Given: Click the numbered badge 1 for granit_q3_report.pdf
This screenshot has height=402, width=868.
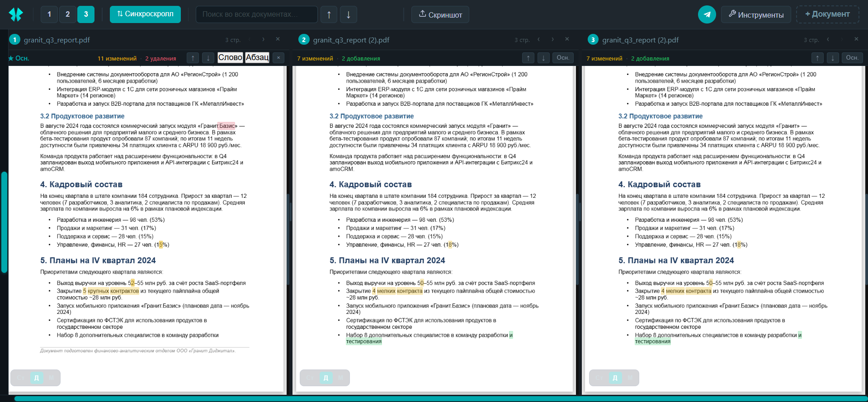Looking at the screenshot, I should click(14, 40).
